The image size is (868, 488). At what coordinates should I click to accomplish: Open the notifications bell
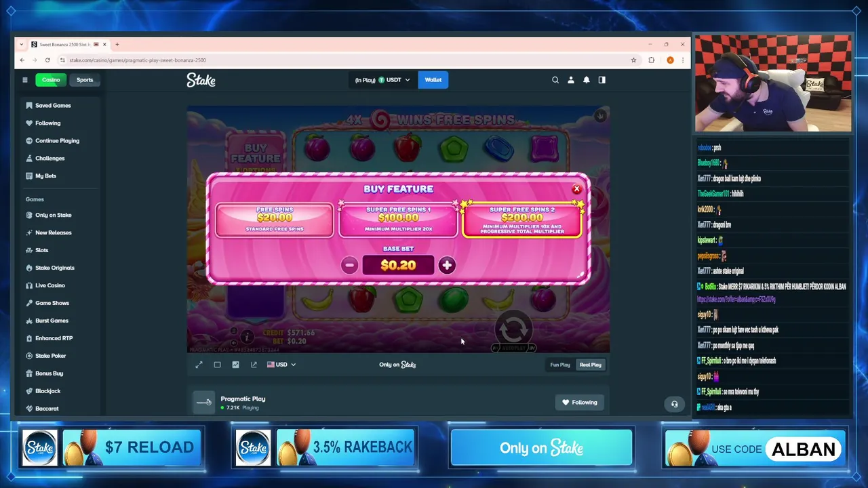[587, 80]
